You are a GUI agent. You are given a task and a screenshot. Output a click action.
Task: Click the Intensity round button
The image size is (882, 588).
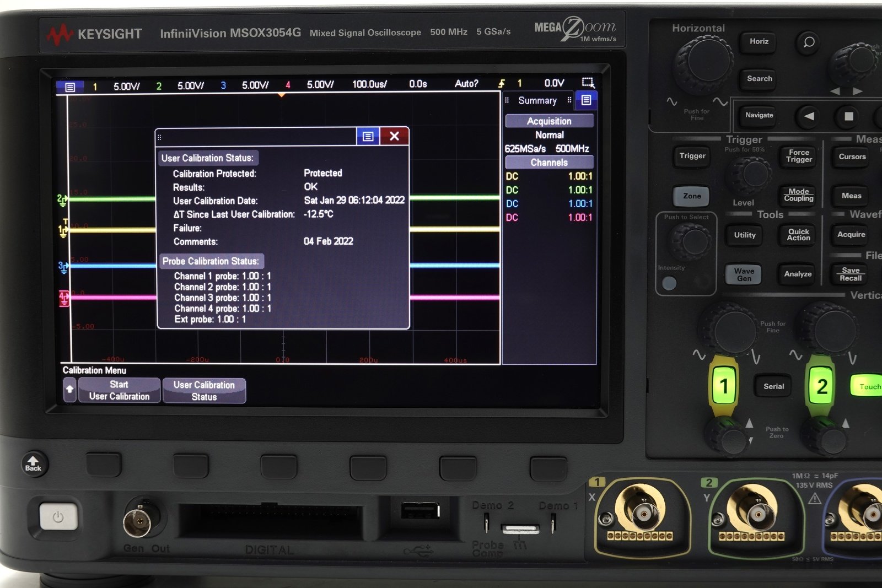[669, 283]
